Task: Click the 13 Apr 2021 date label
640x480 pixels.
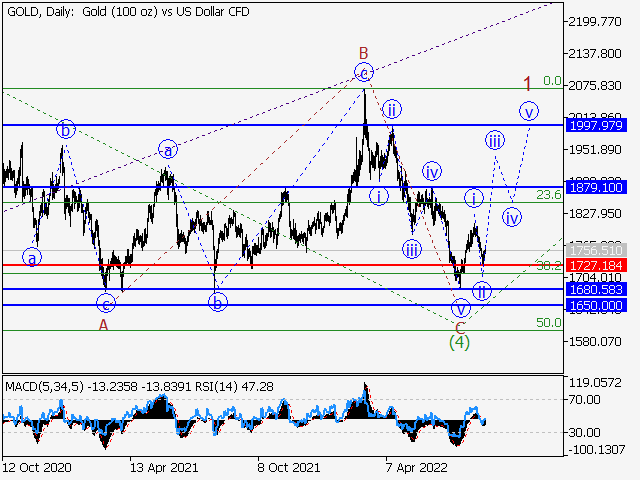Action: pyautogui.click(x=164, y=467)
